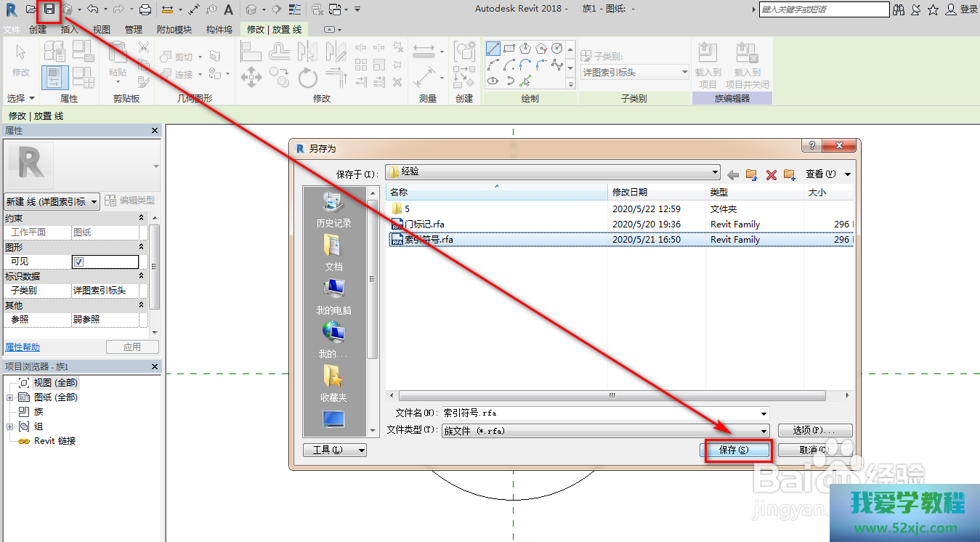
Task: Expand the 图纸 (全部) tree node
Action: coord(9,397)
